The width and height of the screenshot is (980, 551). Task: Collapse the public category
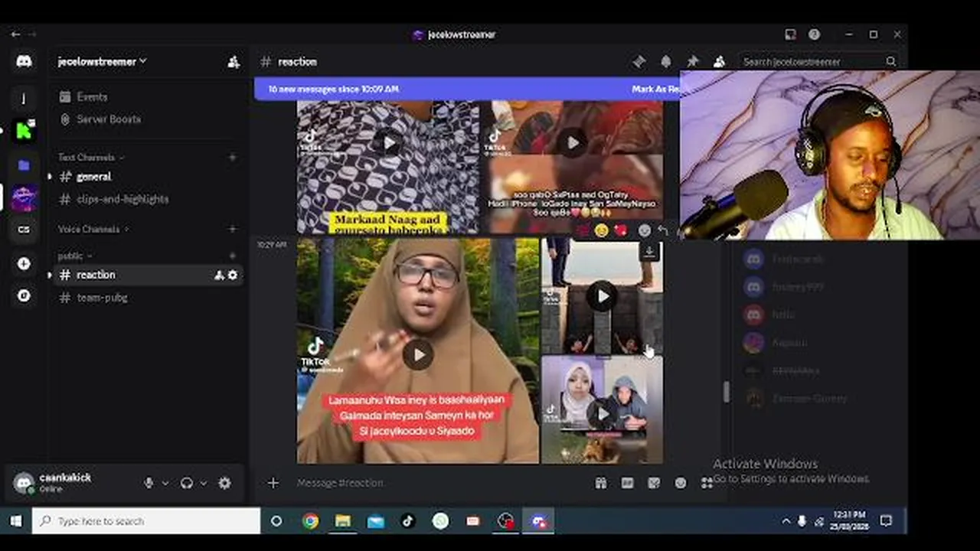click(x=74, y=256)
